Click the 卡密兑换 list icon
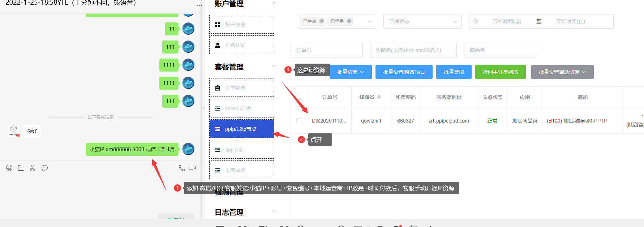Screen dimensions: 644x227 218,170
